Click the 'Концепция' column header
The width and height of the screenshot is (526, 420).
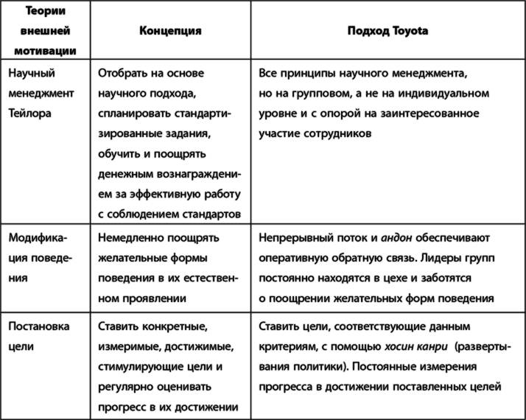pyautogui.click(x=170, y=31)
